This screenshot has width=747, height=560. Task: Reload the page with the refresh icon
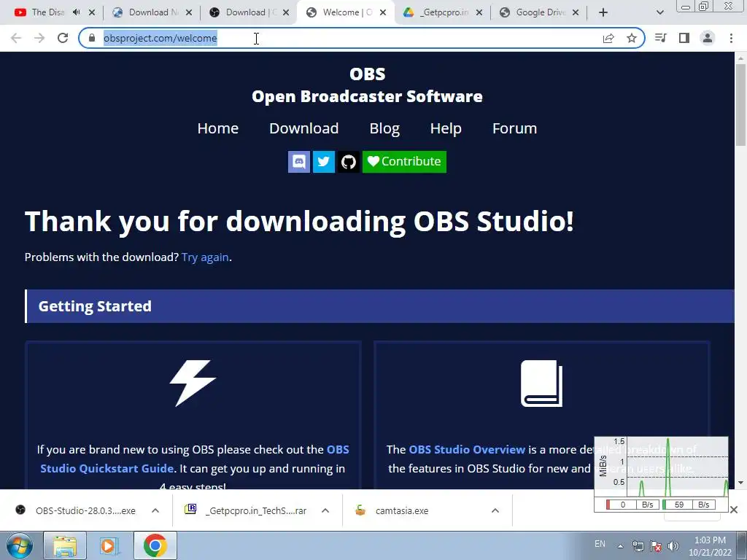(63, 38)
